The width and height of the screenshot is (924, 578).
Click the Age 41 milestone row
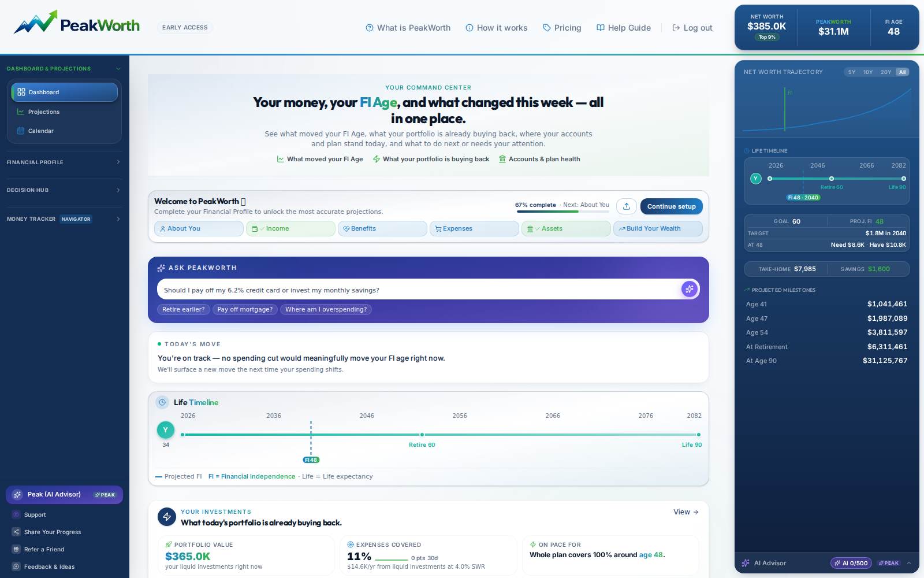point(826,304)
